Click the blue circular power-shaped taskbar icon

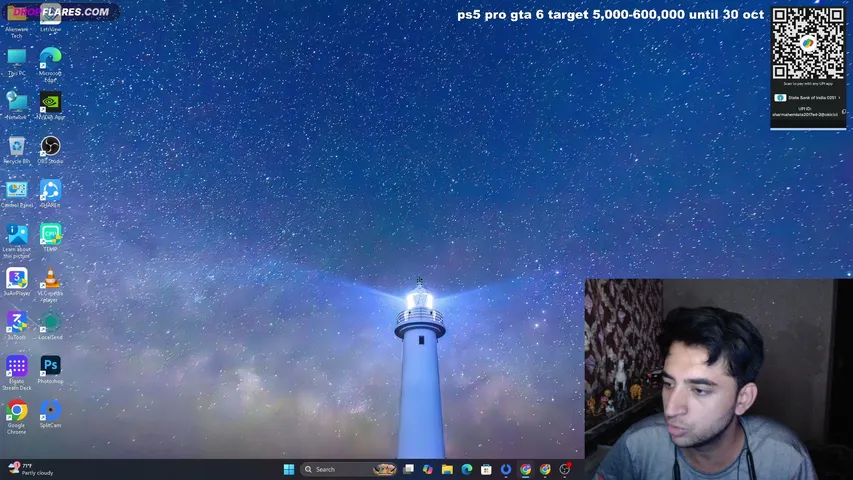coord(506,469)
